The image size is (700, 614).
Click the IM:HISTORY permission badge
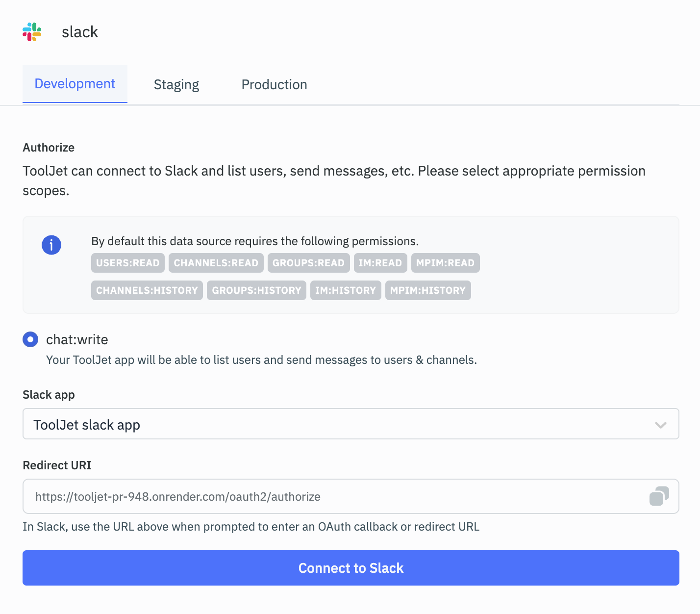click(x=345, y=290)
